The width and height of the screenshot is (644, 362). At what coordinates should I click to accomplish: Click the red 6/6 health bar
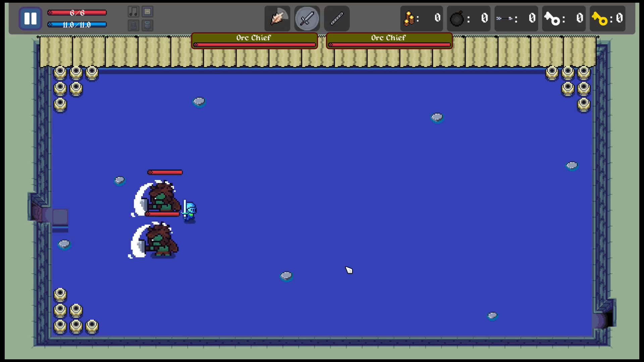tap(77, 13)
